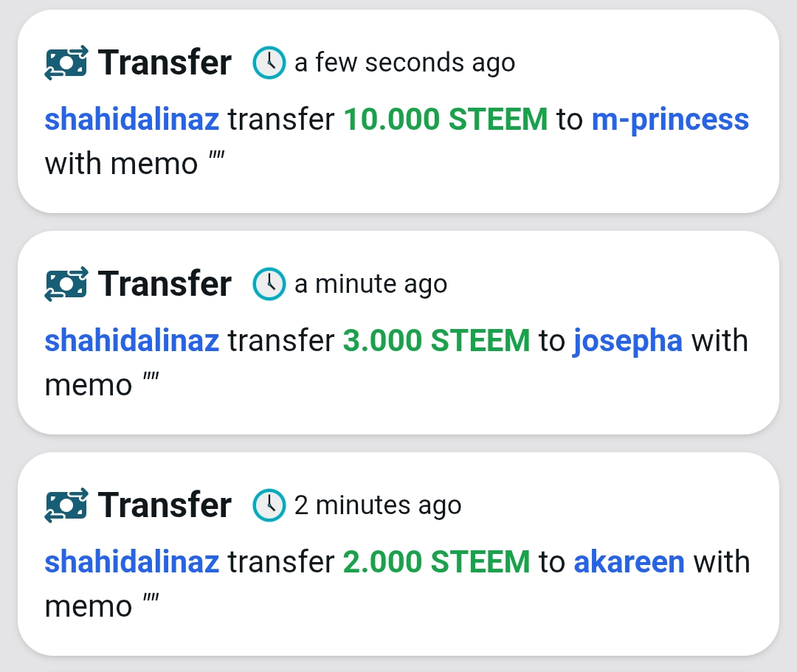Click clock icon beside '2 minutes ago'
The width and height of the screenshot is (797, 672).
(269, 505)
